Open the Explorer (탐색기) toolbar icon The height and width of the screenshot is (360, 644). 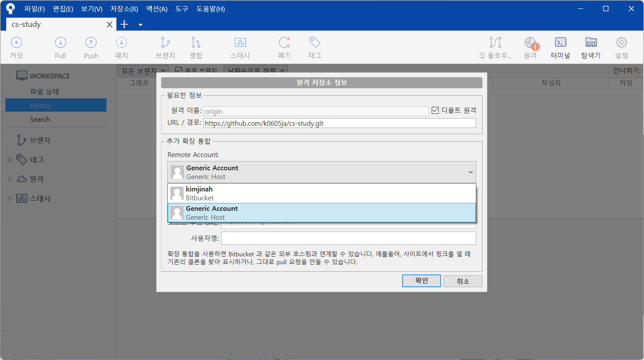[x=591, y=42]
